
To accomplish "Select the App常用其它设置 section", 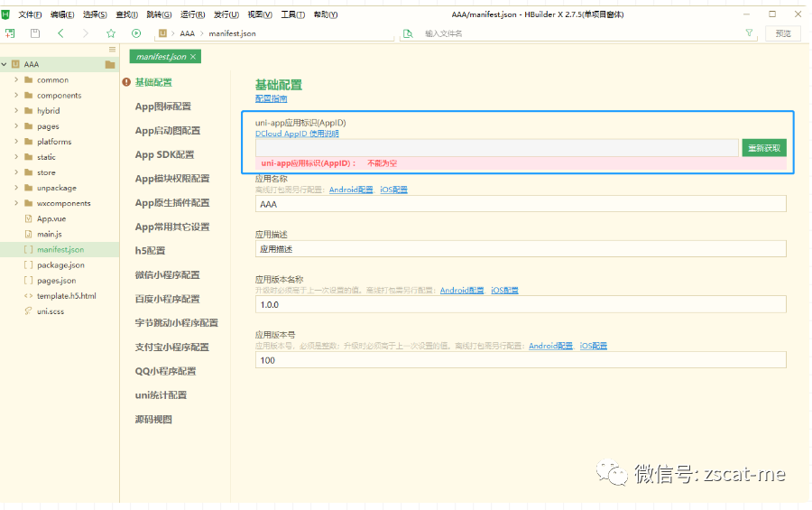I will pyautogui.click(x=172, y=227).
